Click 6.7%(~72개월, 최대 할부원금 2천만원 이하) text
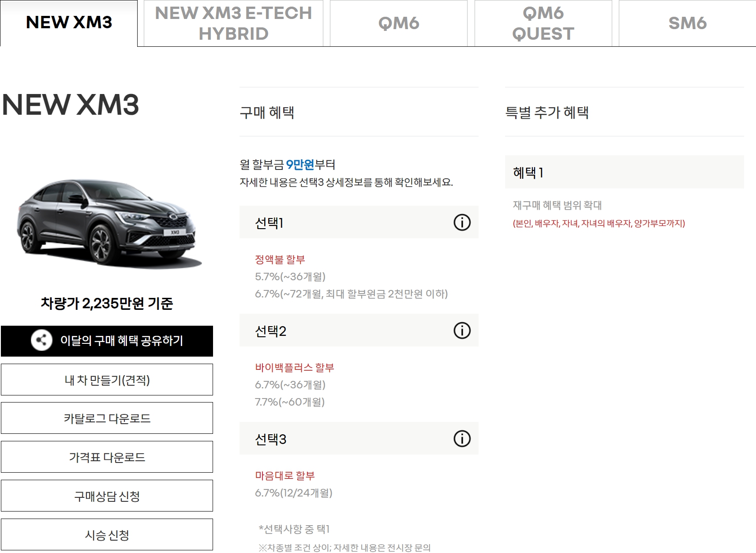Screen dimensions: 756x553 click(352, 294)
